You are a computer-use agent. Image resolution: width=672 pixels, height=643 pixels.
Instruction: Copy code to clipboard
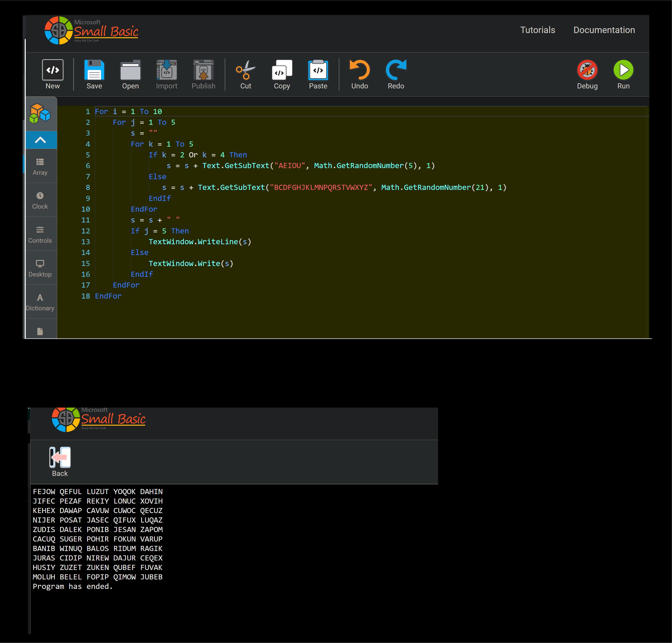click(282, 74)
